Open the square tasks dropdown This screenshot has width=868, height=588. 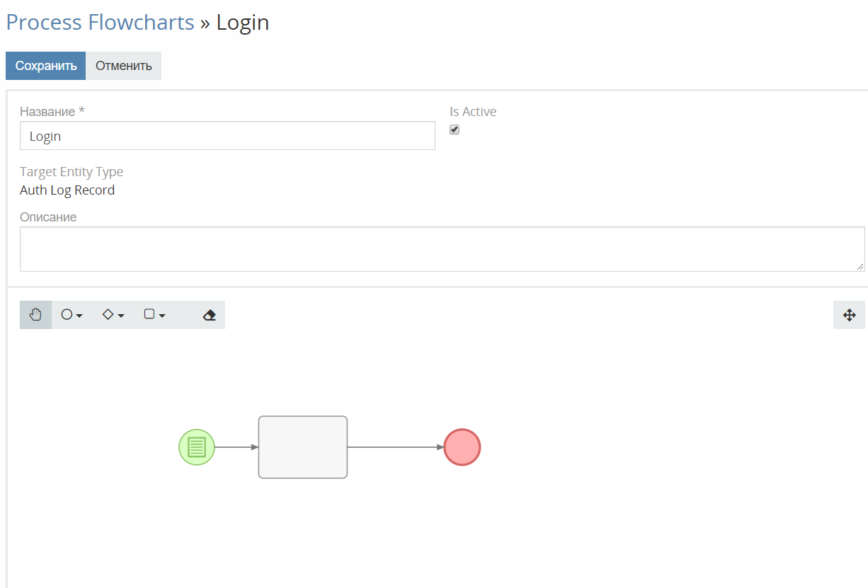click(x=154, y=315)
